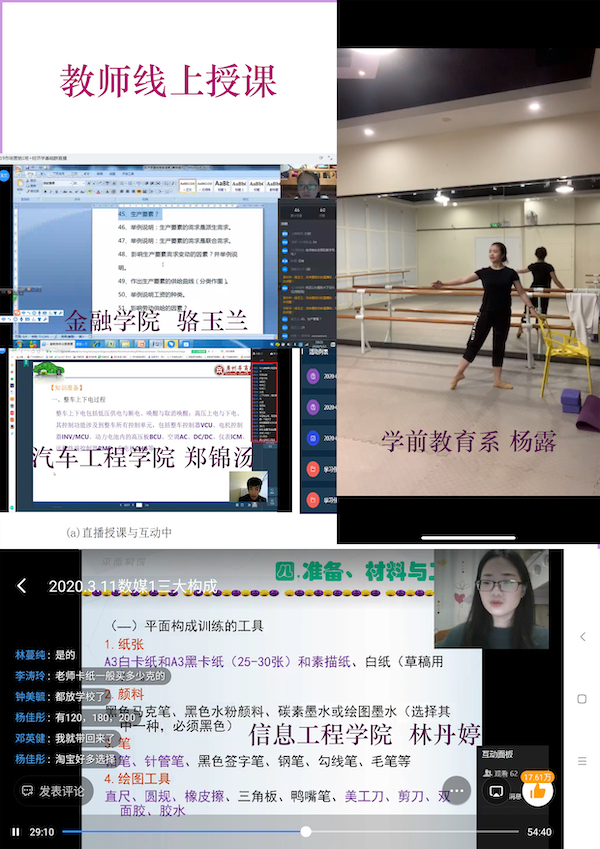
Task: Pause the live class video
Action: coord(15,831)
